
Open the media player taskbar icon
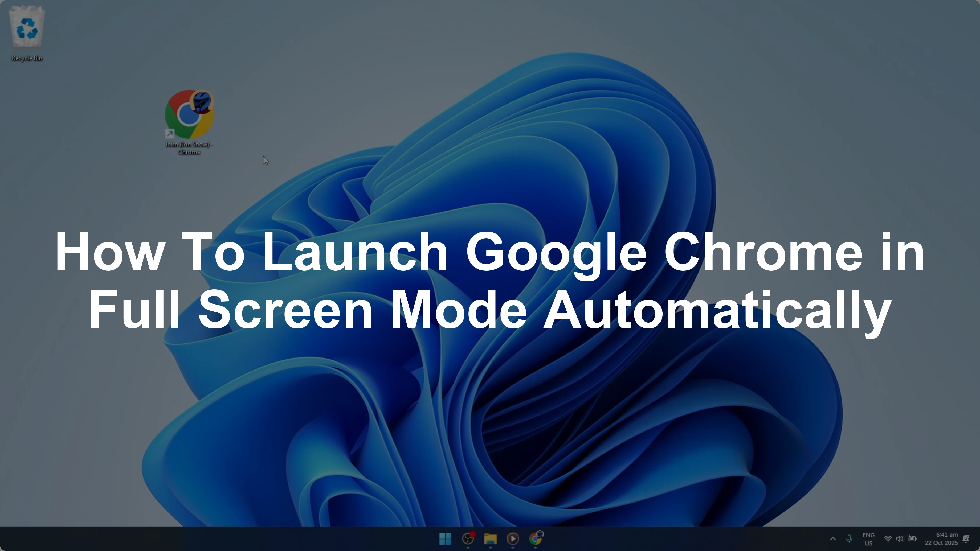point(513,538)
